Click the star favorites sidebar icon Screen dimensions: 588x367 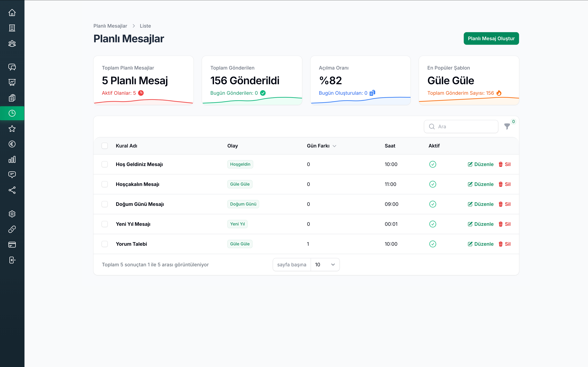(x=12, y=129)
